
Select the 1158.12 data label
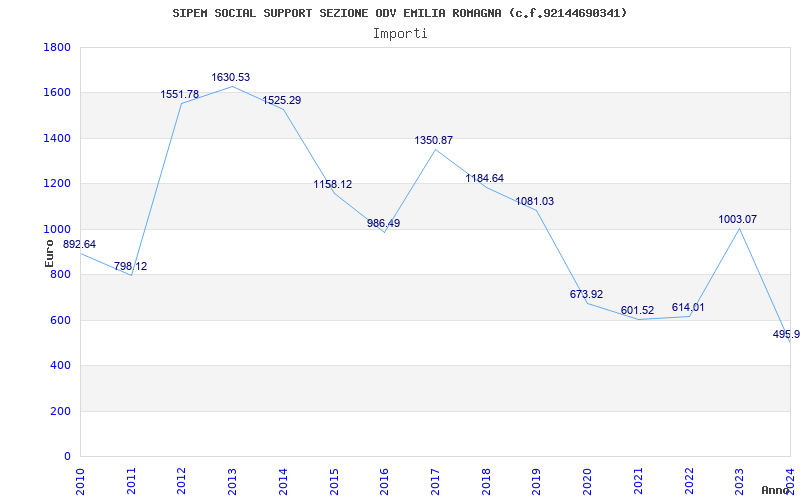pyautogui.click(x=333, y=185)
